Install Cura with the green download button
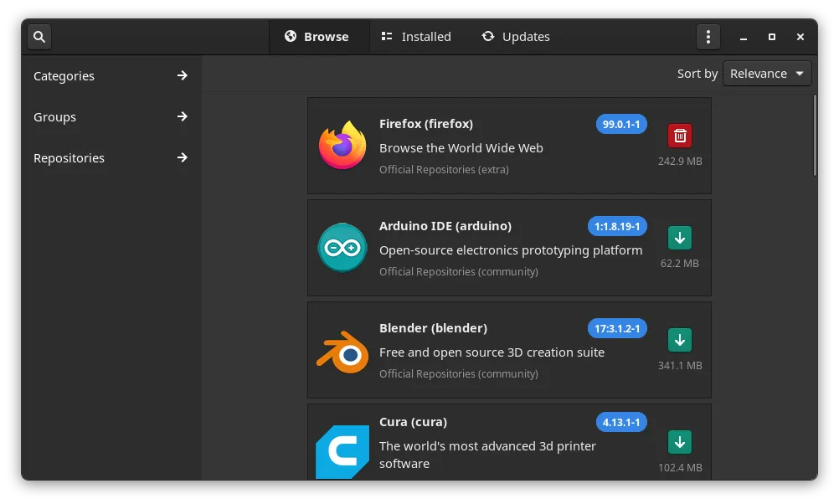This screenshot has height=504, width=839. 680,441
